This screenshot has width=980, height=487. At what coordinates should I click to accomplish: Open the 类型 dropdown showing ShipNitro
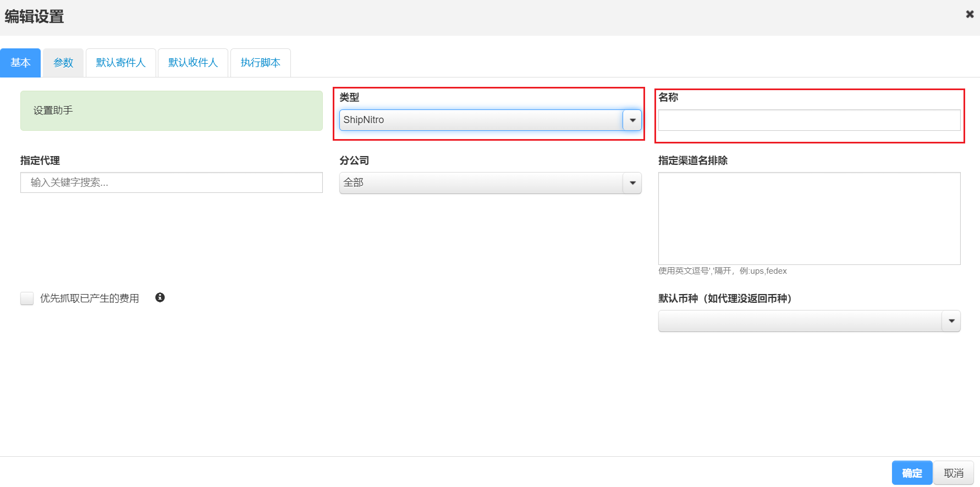(491, 120)
